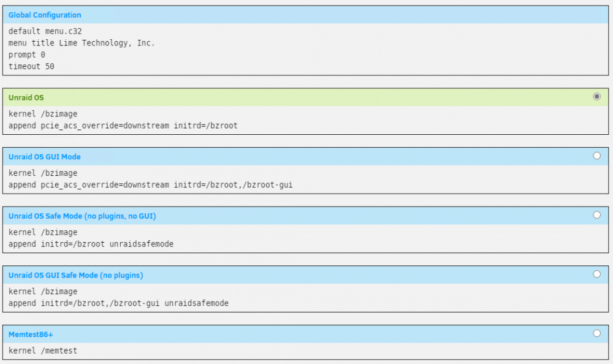
Task: Select the Unraid OS GUI Mode radio button
Action: (x=596, y=156)
